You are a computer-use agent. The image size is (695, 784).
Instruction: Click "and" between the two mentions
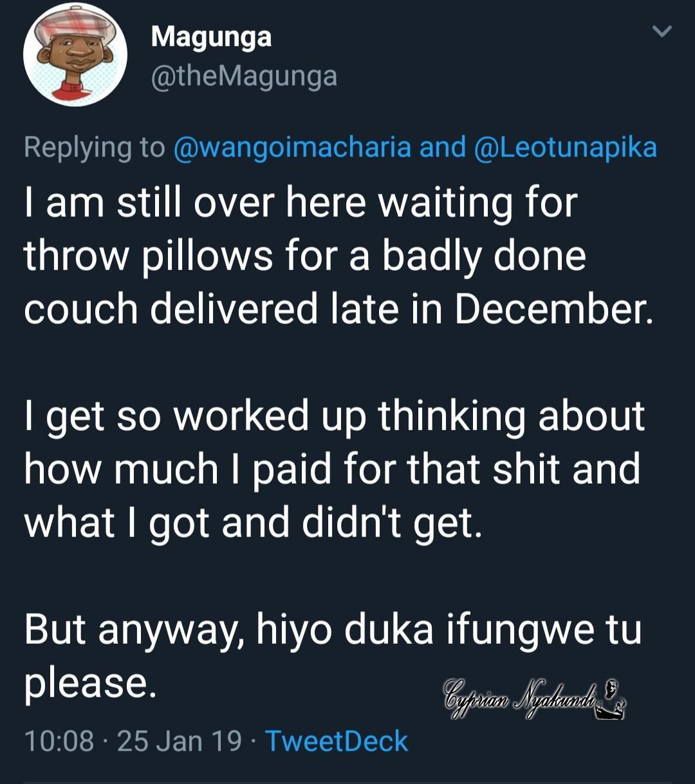click(x=442, y=147)
